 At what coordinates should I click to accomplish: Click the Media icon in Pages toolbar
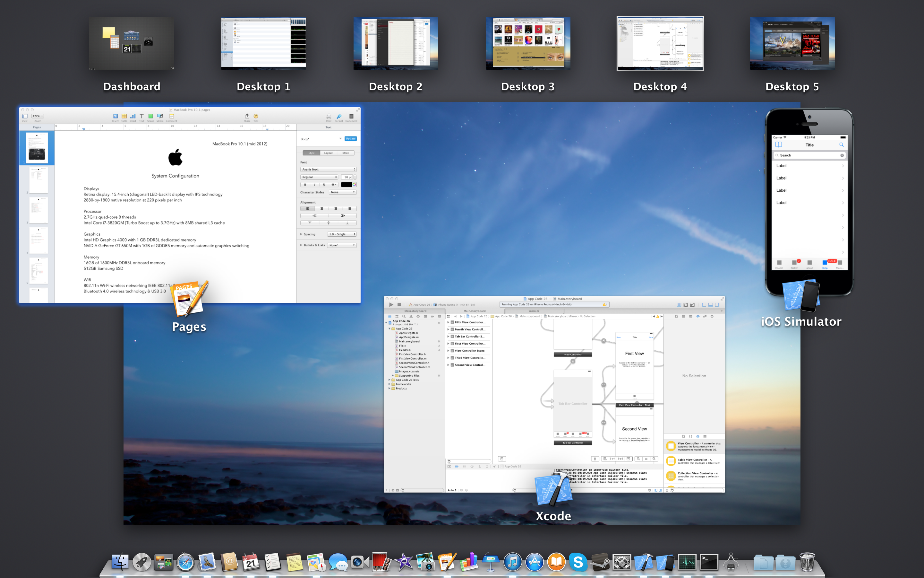tap(159, 116)
